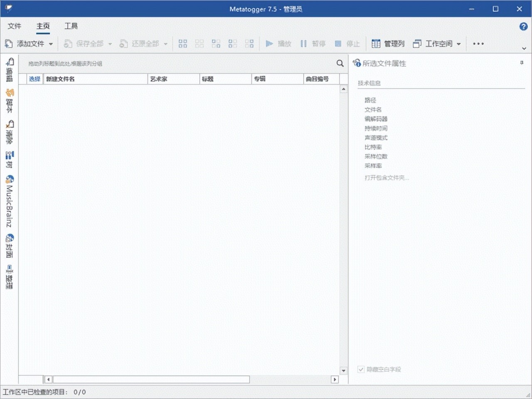Click the 编解码器 field label

click(376, 119)
